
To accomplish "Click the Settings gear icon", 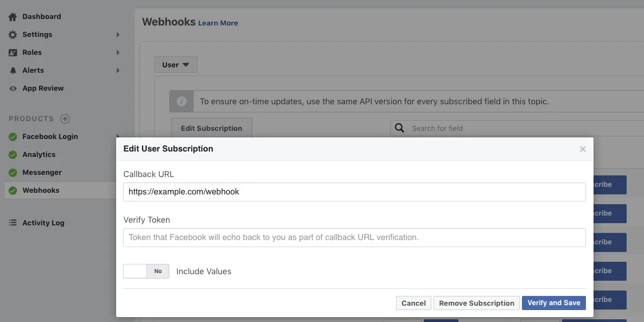I will pos(12,35).
